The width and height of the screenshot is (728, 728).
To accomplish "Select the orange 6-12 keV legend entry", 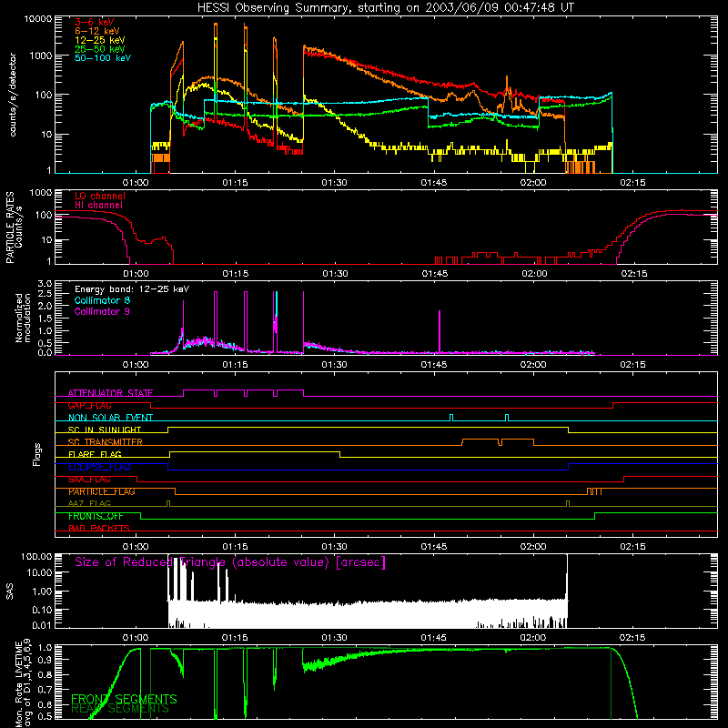I will tap(97, 31).
